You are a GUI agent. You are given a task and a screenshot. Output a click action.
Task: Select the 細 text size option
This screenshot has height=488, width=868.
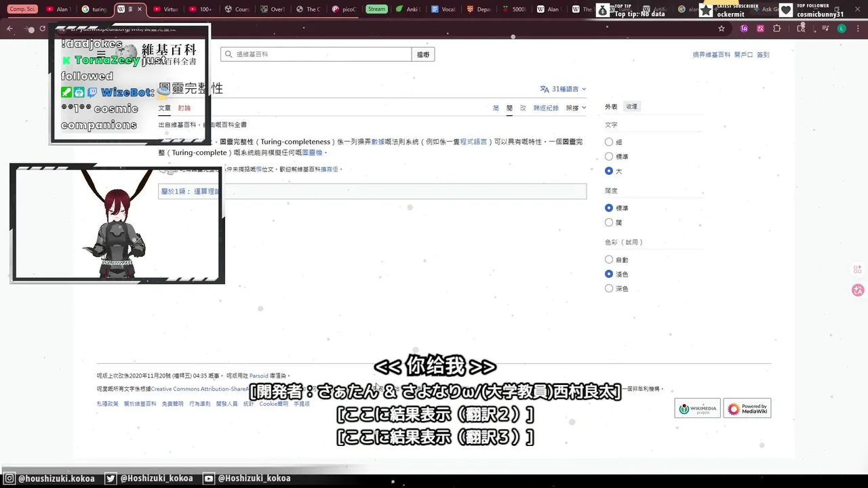609,142
